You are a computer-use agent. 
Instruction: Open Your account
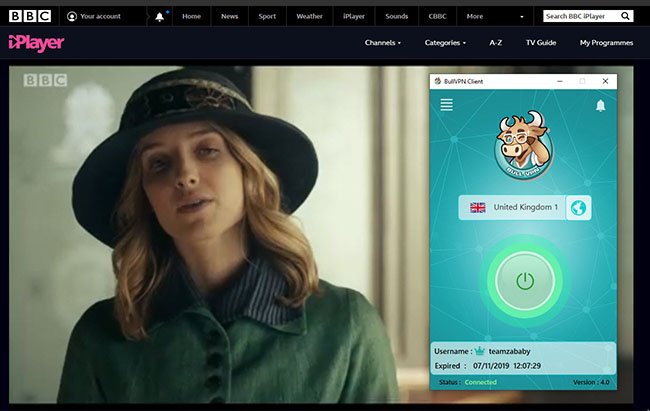click(x=94, y=16)
